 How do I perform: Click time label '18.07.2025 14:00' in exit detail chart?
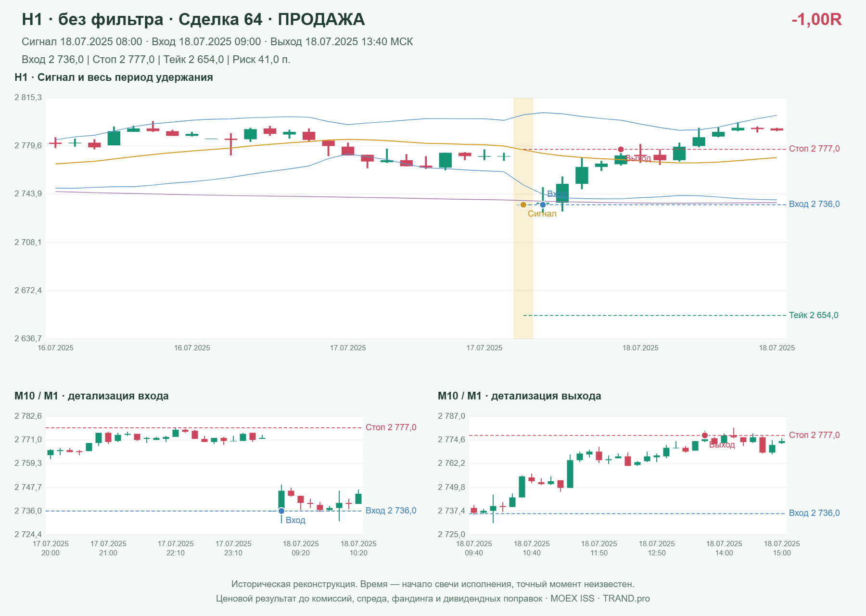click(x=724, y=548)
